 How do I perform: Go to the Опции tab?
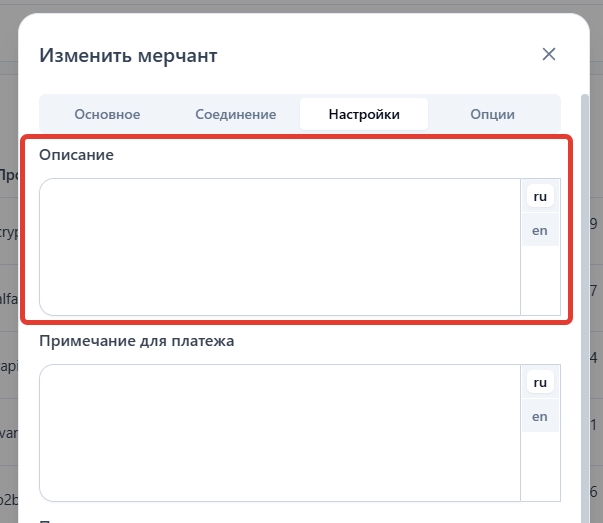492,114
